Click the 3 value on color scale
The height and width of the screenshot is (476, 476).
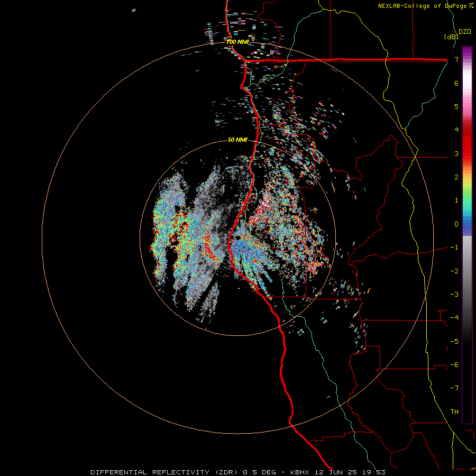pos(456,153)
